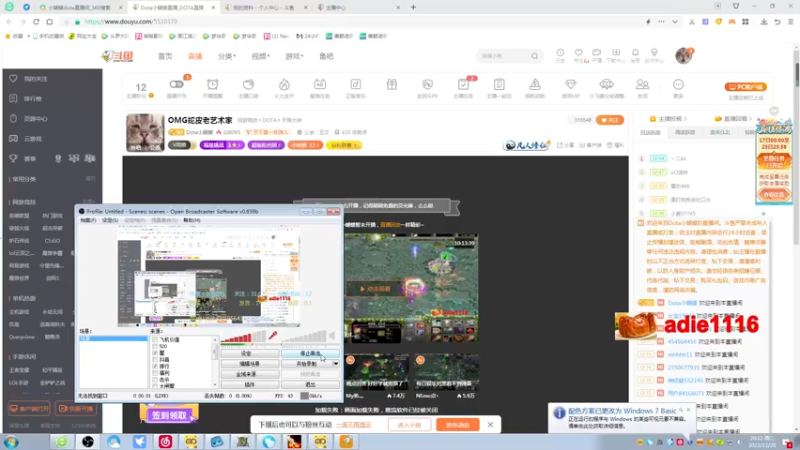Open the 游戏 dropdown in site navigation
800x450 pixels.
(x=294, y=56)
